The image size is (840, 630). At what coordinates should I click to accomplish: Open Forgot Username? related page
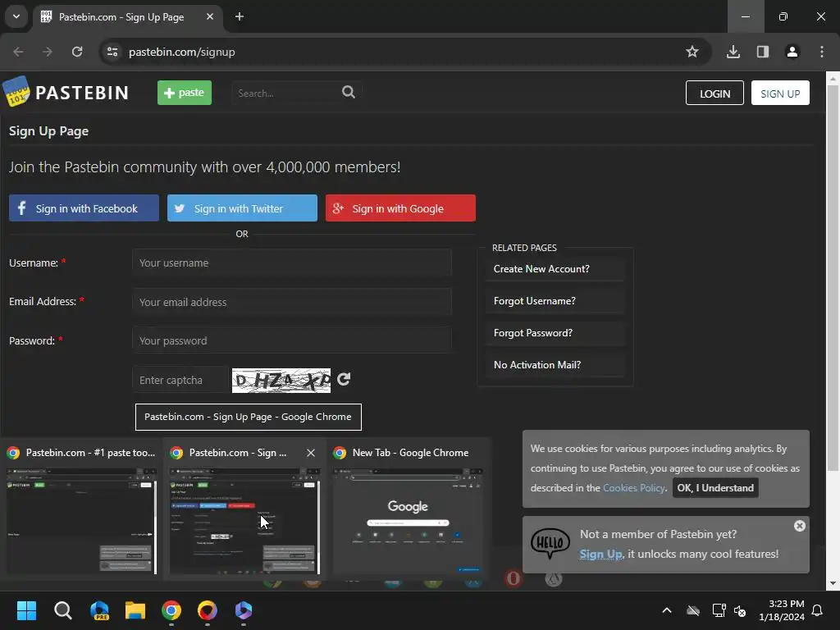(x=555, y=301)
